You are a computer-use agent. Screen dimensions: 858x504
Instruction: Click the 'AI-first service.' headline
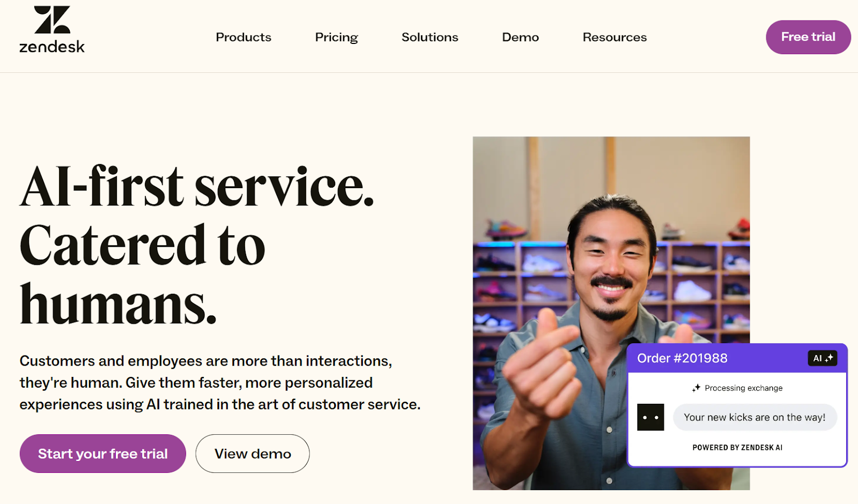197,187
